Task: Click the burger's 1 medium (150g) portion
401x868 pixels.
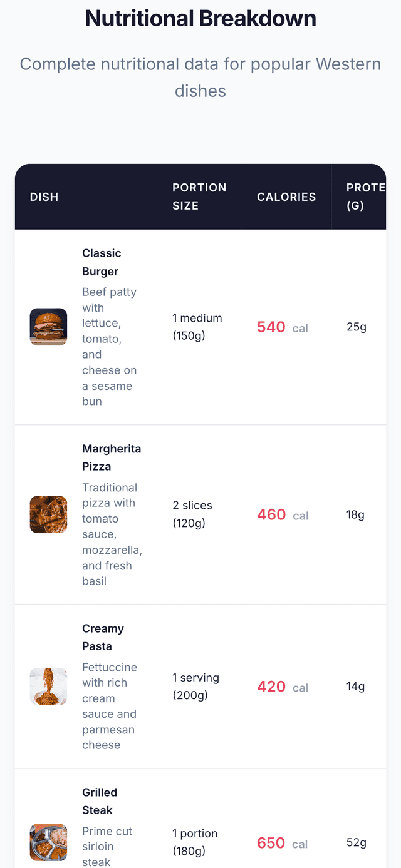Action: point(197,327)
